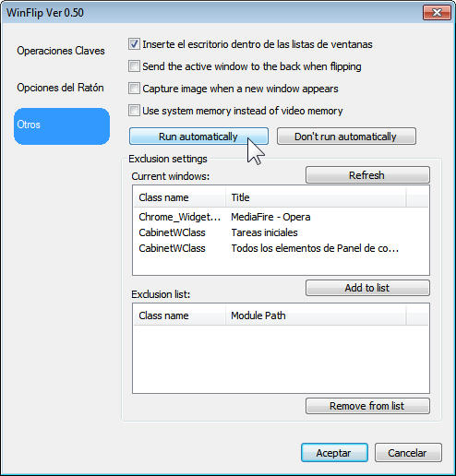Dismiss dialog with Cancelar
This screenshot has width=456, height=476.
(x=408, y=453)
